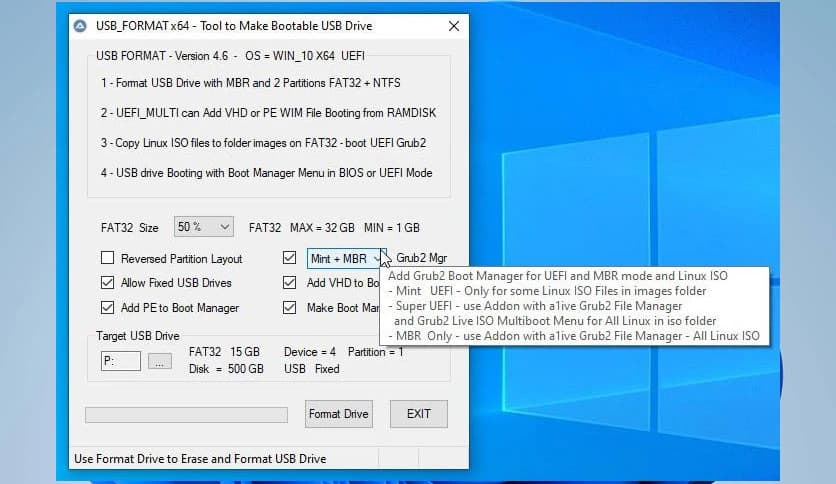The width and height of the screenshot is (836, 484).
Task: Click line '3 - Copy Linux ISO files to folder images on FAT32 - boot UEFI Grub2'
Action: pyautogui.click(x=263, y=143)
